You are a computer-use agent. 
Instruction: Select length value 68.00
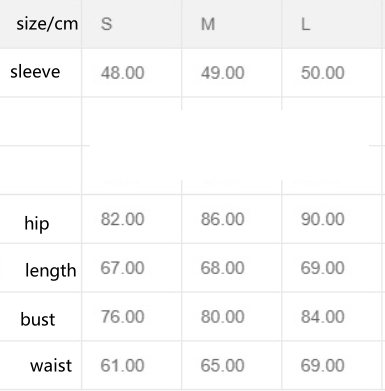click(x=223, y=268)
